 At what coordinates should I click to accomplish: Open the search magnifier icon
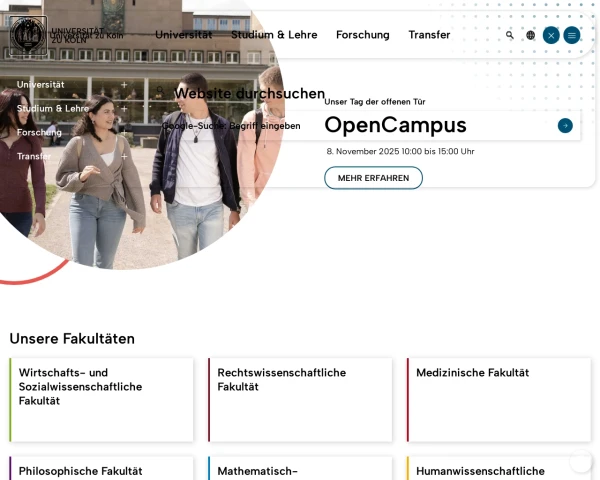point(509,35)
